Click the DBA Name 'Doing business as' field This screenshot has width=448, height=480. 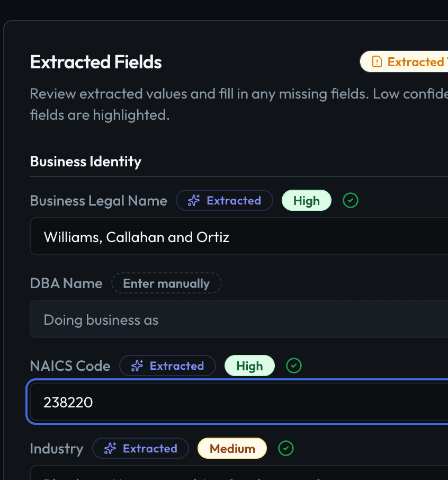[x=239, y=319]
